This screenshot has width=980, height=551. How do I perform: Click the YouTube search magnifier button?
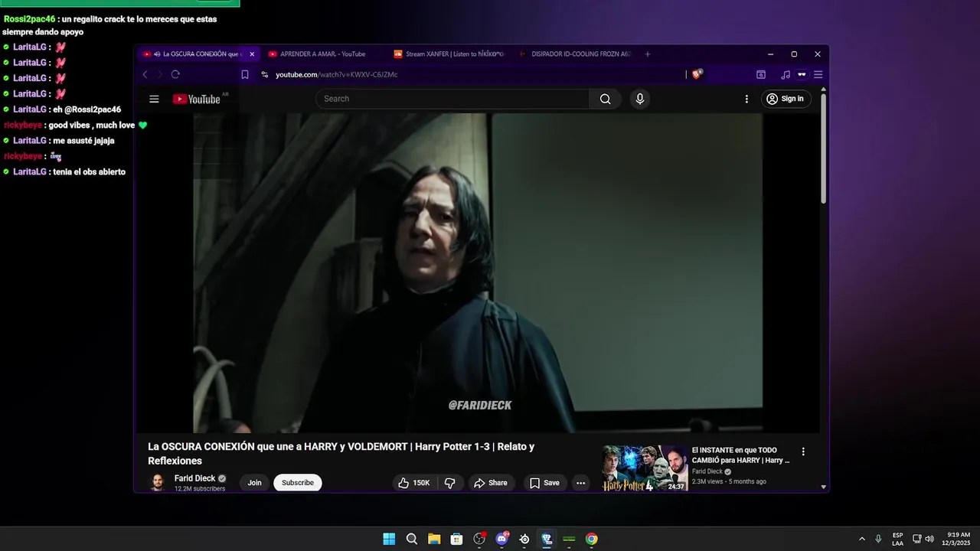pyautogui.click(x=605, y=99)
